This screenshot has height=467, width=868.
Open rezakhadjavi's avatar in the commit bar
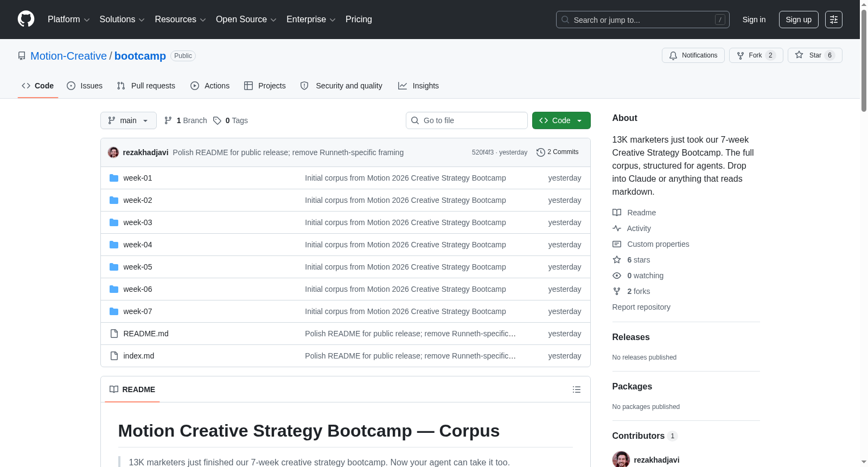tap(113, 152)
